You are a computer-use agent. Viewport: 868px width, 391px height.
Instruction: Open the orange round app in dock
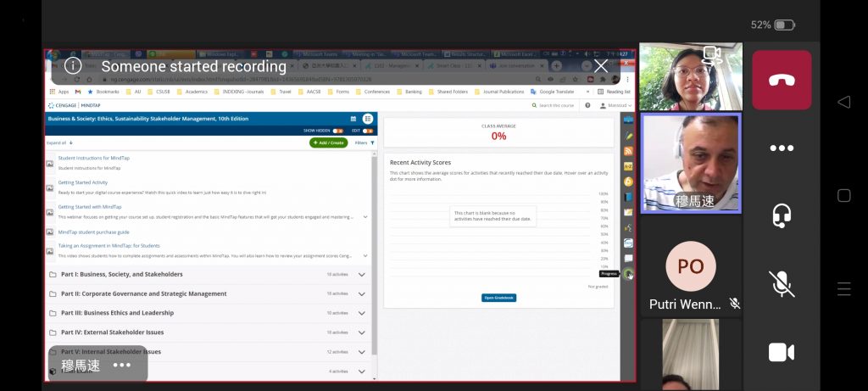[628, 182]
